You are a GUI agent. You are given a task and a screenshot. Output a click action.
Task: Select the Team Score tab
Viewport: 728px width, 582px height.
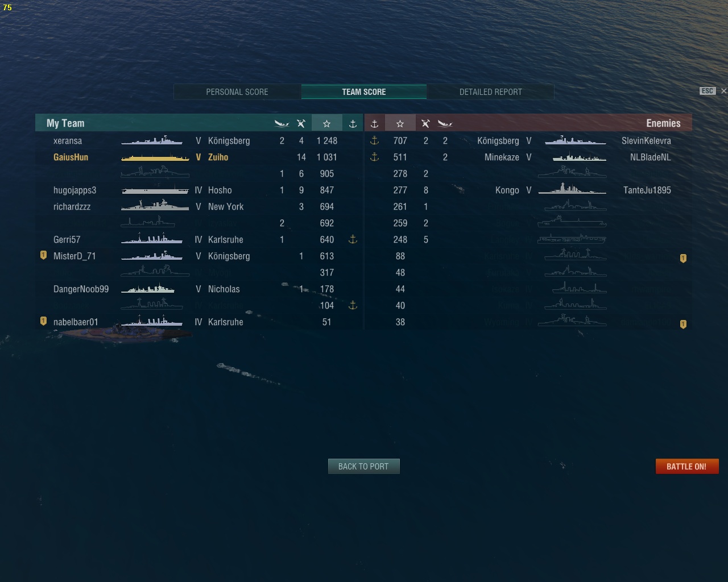tap(364, 92)
